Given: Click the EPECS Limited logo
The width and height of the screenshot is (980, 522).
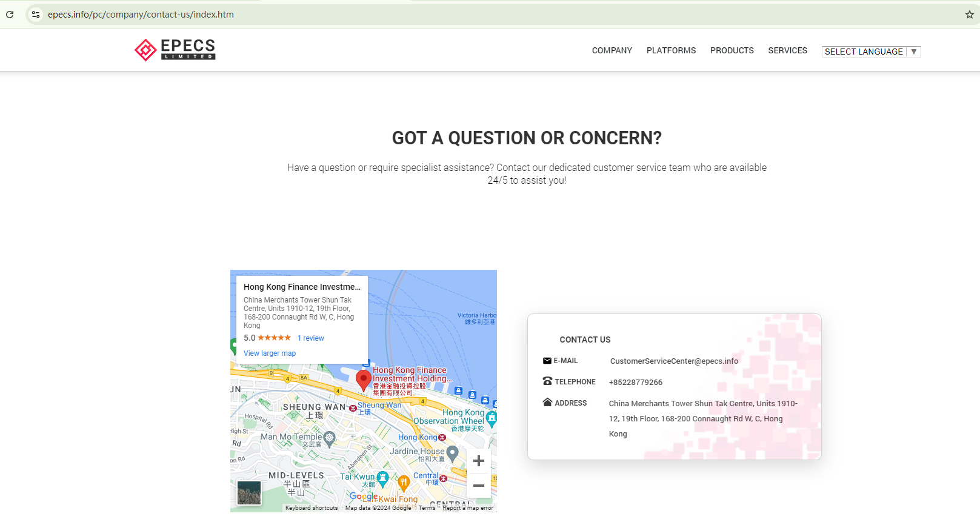Looking at the screenshot, I should point(175,50).
